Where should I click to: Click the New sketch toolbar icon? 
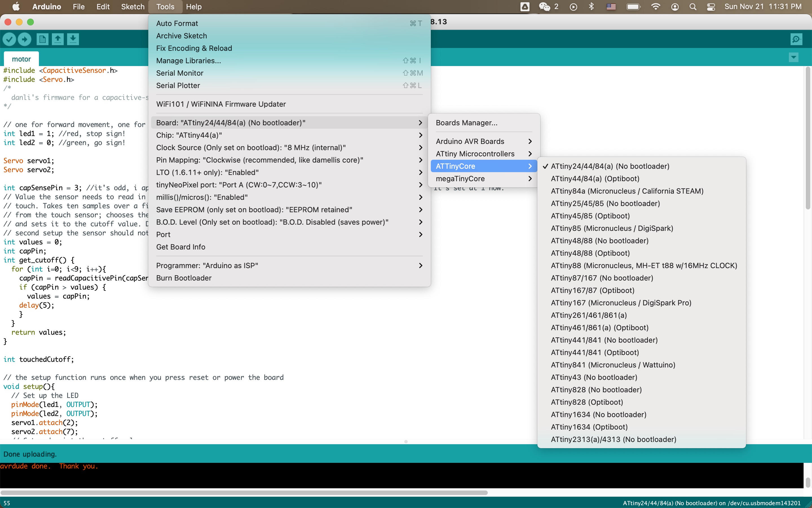[x=43, y=39]
